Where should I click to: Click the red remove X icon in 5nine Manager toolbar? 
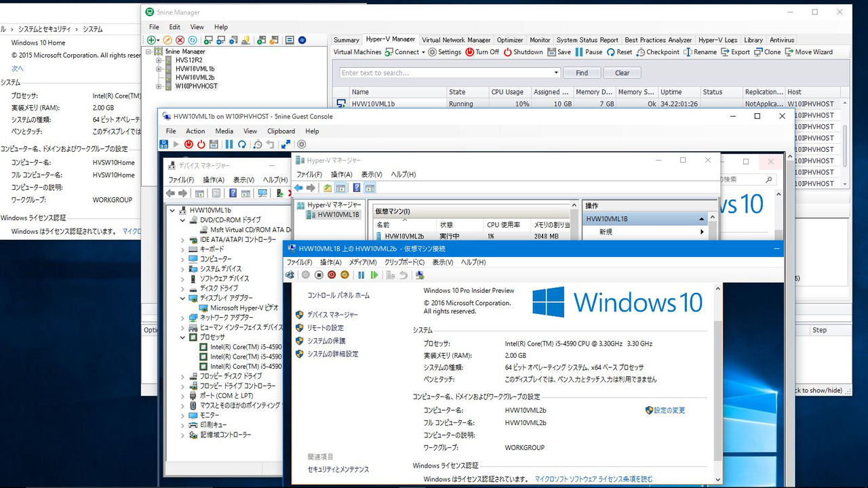180,41
